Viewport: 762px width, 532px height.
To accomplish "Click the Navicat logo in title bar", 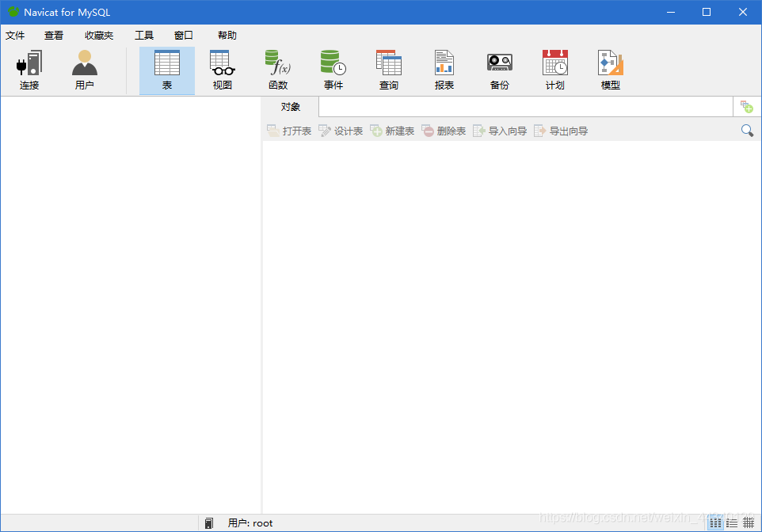I will pyautogui.click(x=13, y=12).
